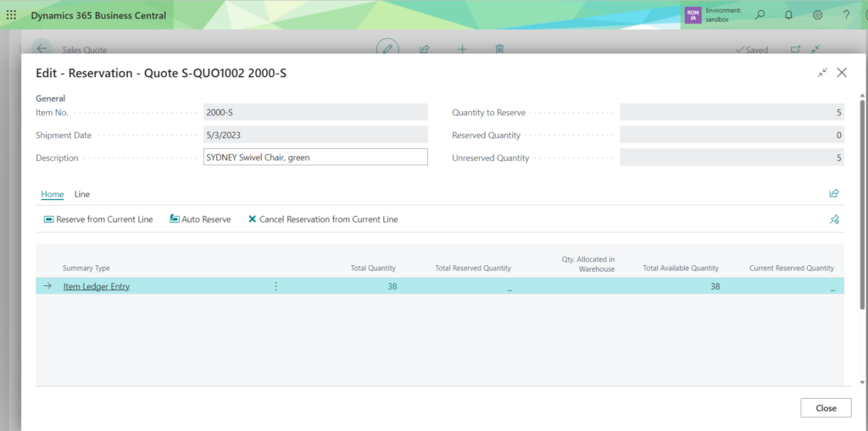Screen dimensions: 868x431
Task: Switch to the Line tab
Action: [x=82, y=195]
